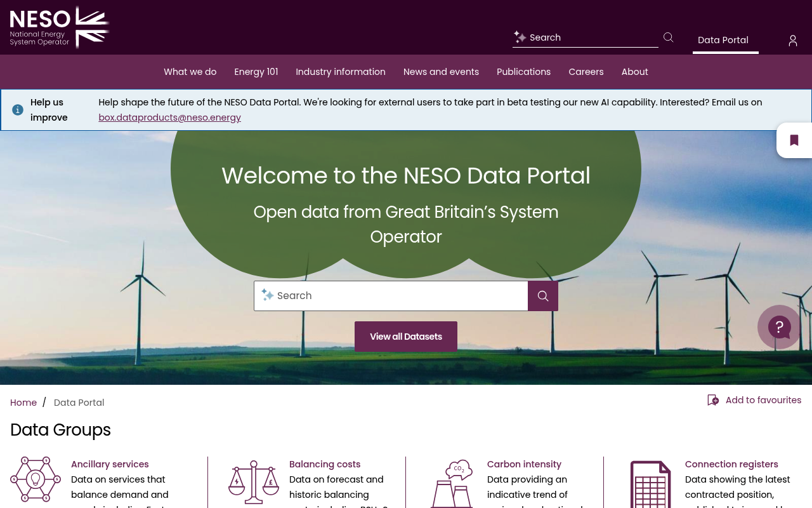Open the Energy 101 menu
Viewport: 812px width, 508px height.
(256, 72)
